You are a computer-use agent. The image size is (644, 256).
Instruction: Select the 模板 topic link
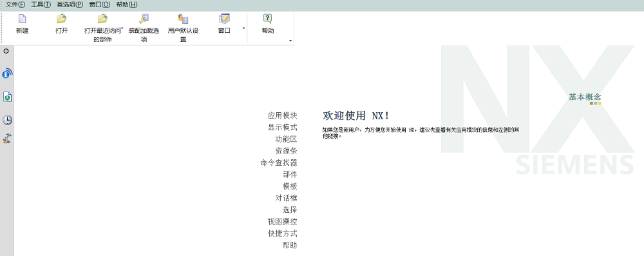(290, 186)
